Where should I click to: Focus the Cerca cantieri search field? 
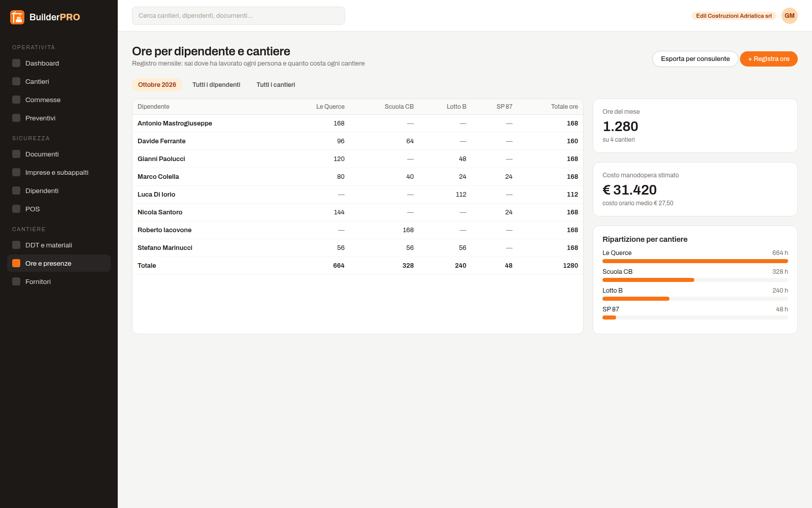239,16
